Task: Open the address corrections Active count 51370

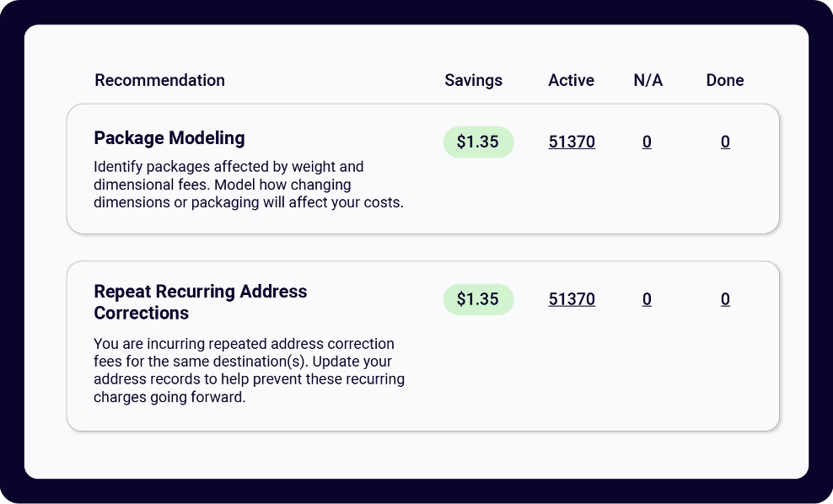Action: (572, 299)
